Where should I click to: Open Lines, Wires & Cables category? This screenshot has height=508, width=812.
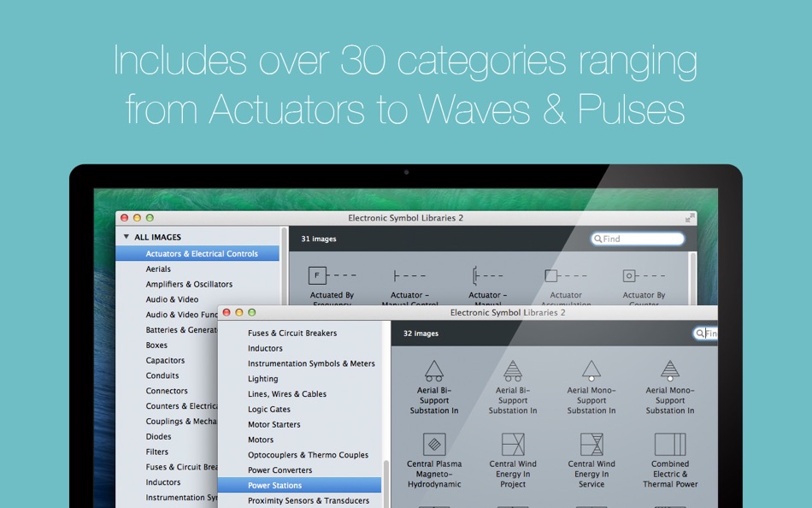click(x=287, y=394)
